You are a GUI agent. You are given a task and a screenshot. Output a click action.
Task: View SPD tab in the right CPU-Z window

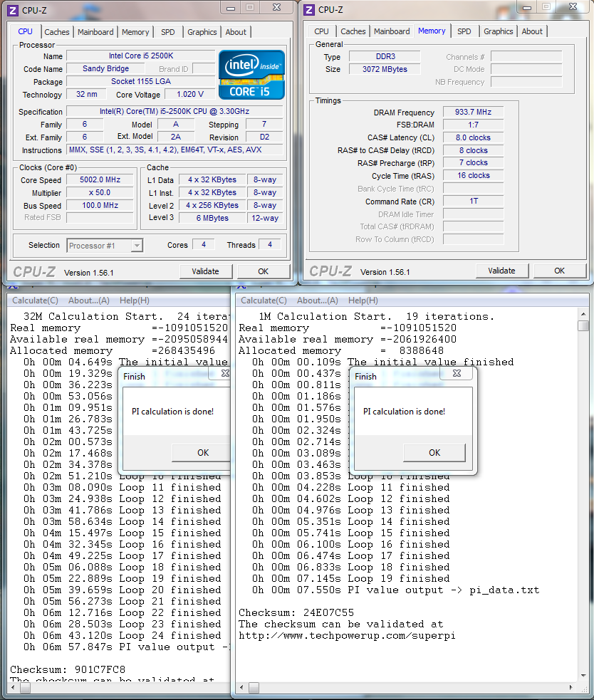464,31
